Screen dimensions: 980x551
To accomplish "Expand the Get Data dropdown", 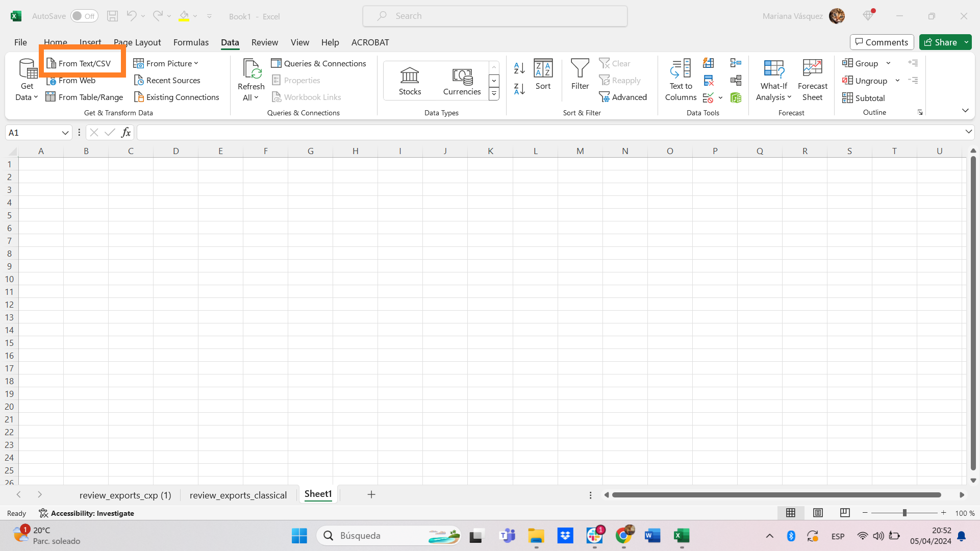I will (27, 80).
